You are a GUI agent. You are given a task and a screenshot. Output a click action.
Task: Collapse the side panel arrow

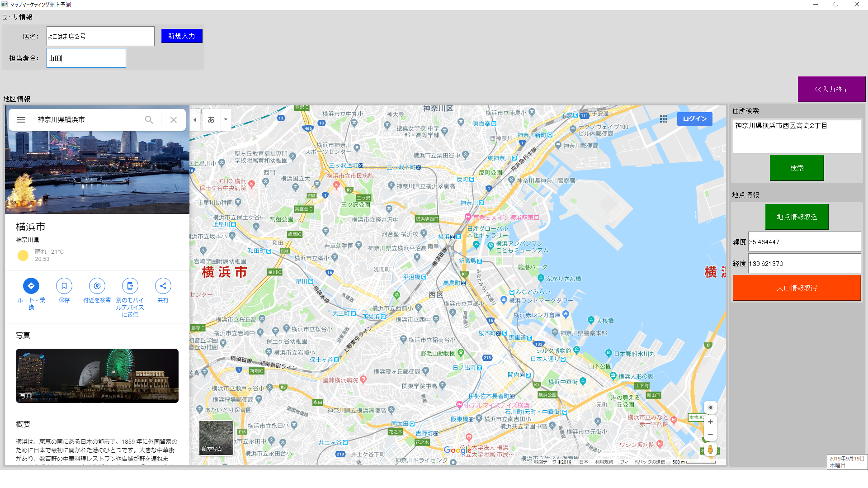click(195, 120)
